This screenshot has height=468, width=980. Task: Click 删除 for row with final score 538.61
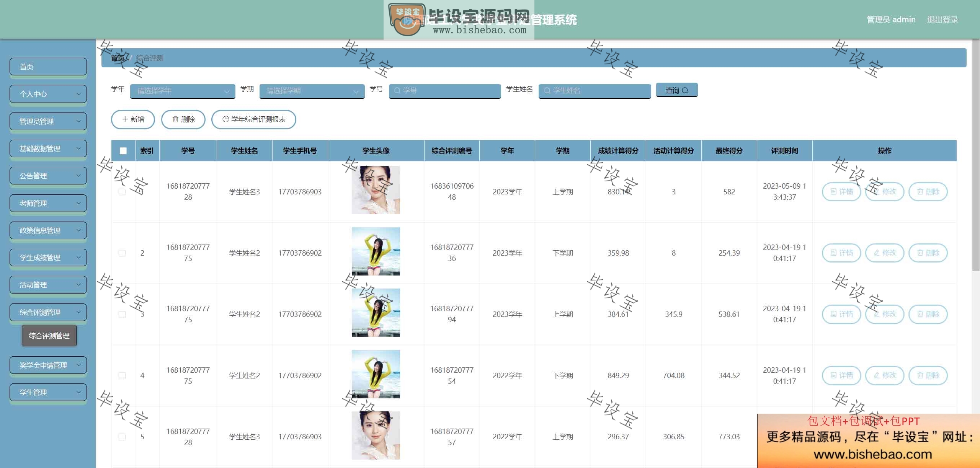928,314
